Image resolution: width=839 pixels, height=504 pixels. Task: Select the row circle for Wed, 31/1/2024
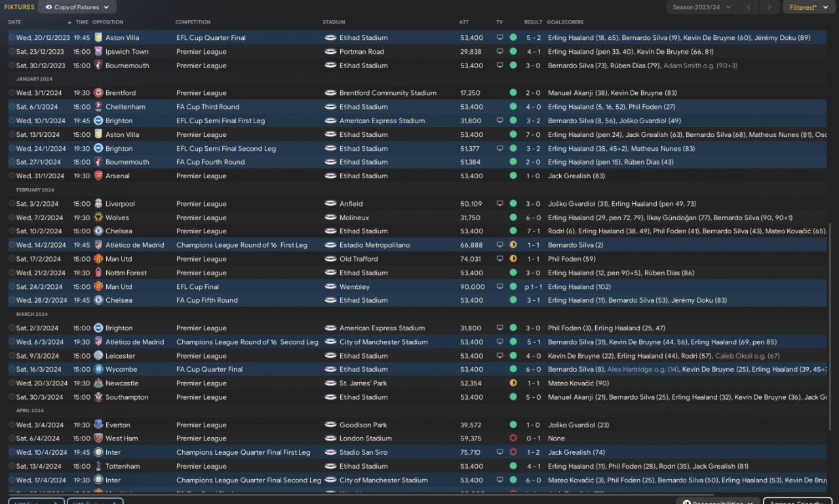pyautogui.click(x=12, y=176)
